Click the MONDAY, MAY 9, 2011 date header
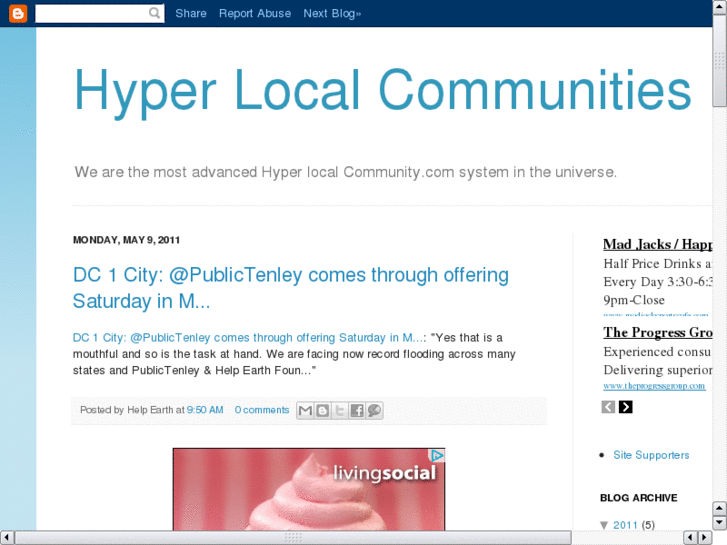The height and width of the screenshot is (545, 727). (126, 240)
